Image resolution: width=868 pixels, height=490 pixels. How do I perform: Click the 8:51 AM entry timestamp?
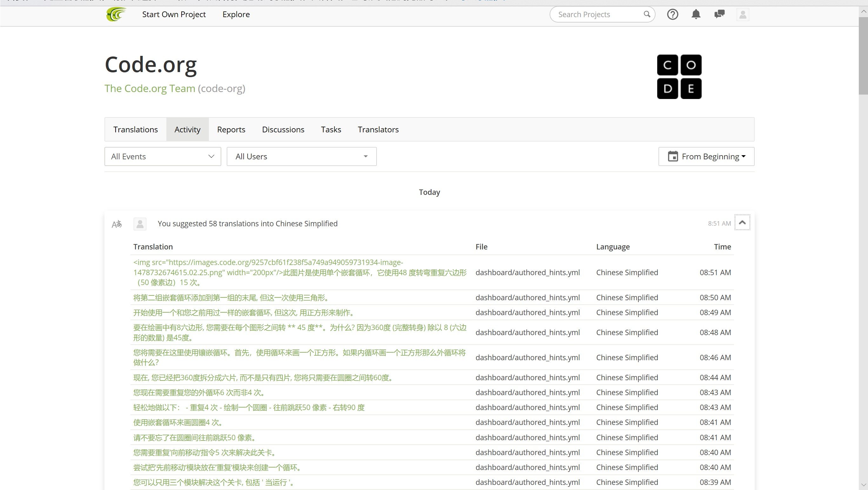point(719,223)
